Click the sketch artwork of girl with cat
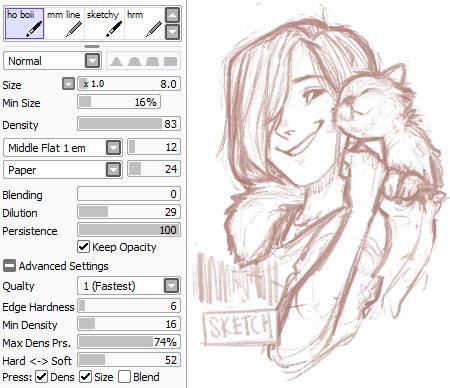Screen dimensions: 450x388 pyautogui.click(x=320, y=193)
